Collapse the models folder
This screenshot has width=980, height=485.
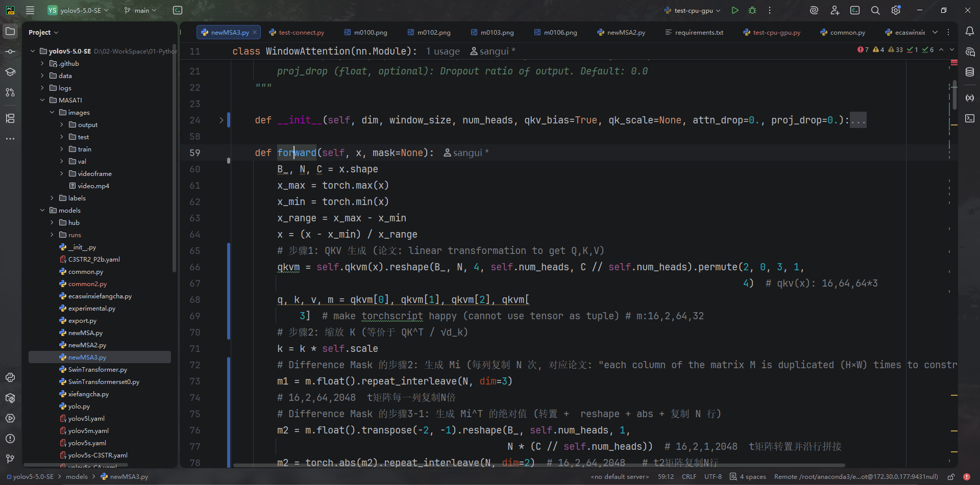(x=42, y=210)
